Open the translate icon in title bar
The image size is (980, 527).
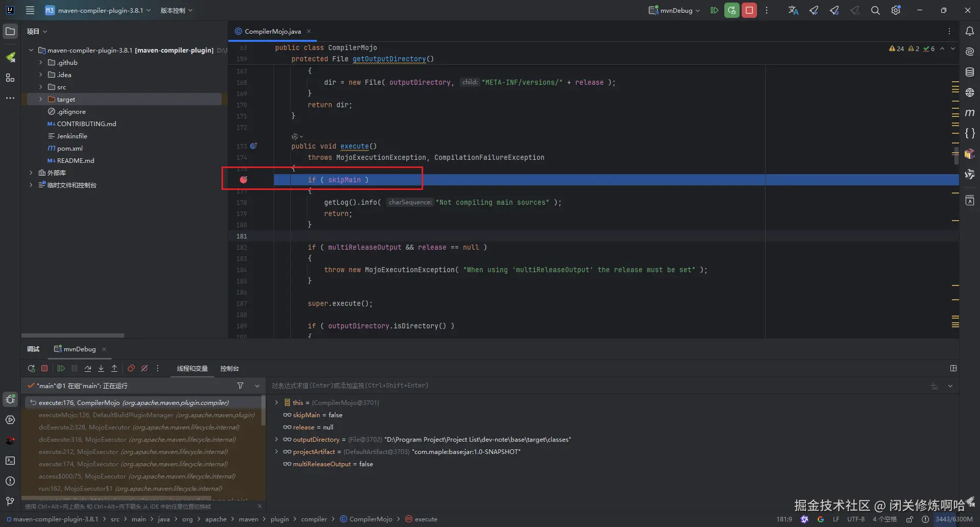(x=793, y=10)
